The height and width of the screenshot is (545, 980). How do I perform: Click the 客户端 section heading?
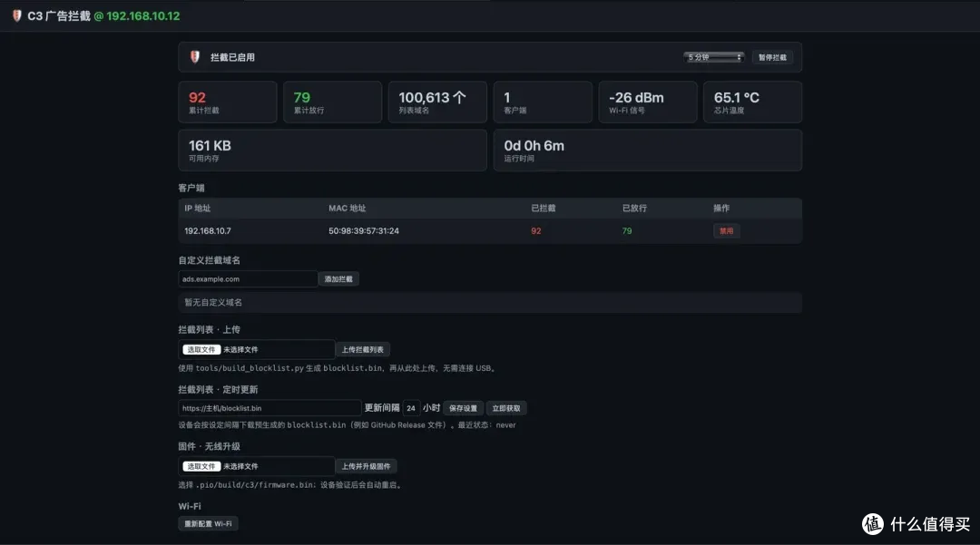point(191,188)
